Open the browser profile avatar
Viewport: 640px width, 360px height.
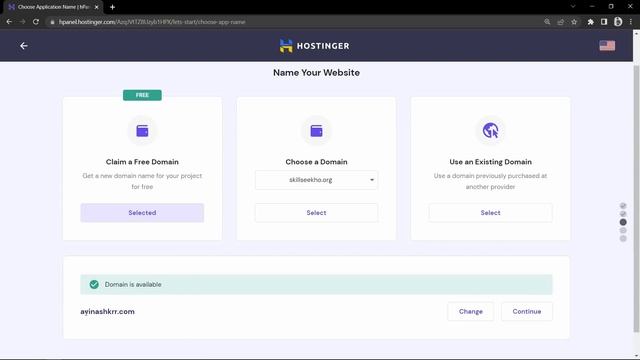[618, 22]
